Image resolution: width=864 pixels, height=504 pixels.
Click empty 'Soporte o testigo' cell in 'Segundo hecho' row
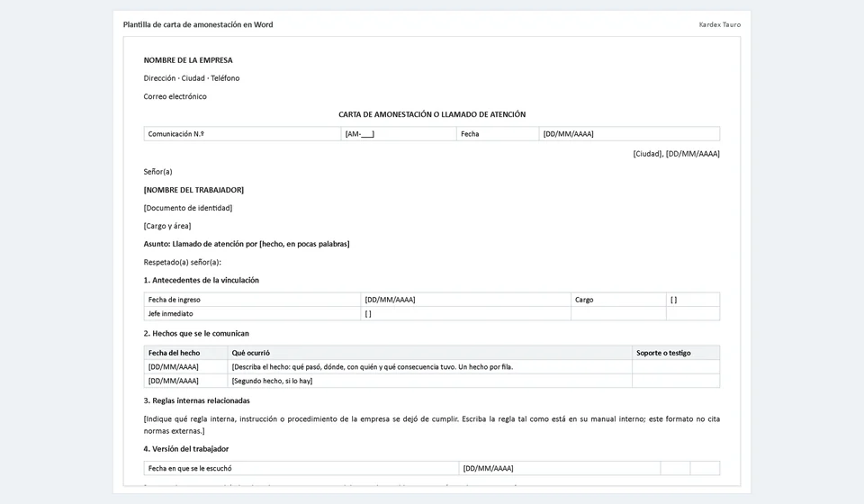[x=676, y=381]
